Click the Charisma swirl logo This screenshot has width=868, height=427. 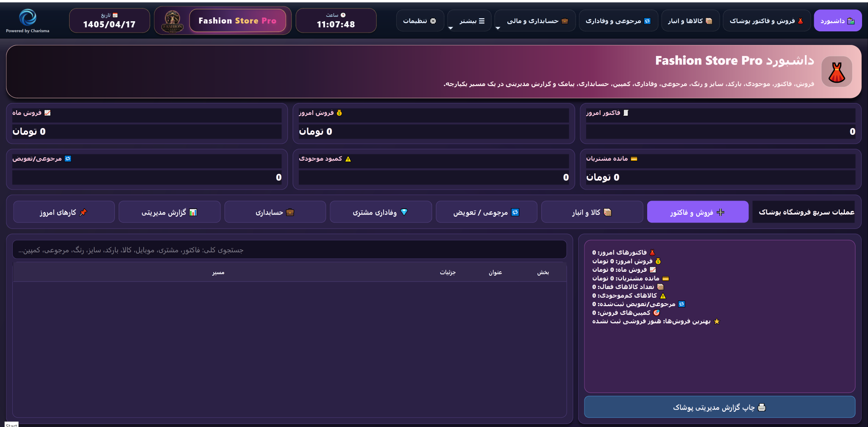pos(28,17)
